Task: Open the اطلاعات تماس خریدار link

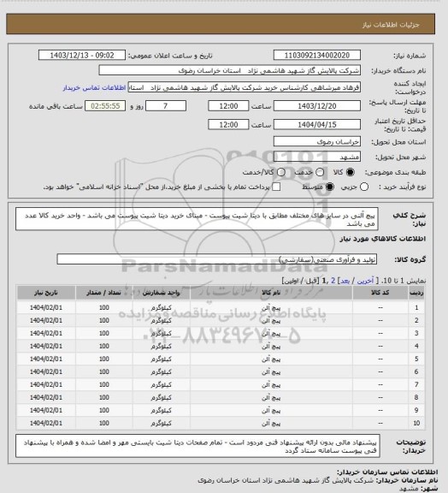Action: (x=94, y=87)
